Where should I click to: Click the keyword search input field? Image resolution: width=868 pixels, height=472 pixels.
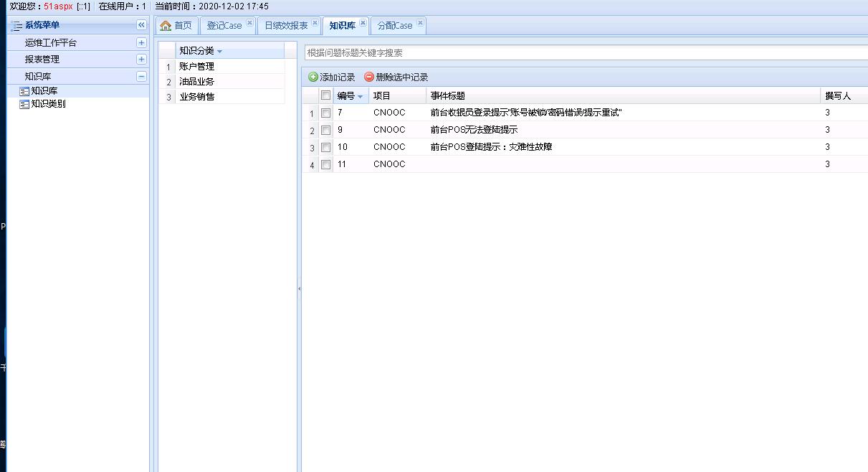tap(584, 53)
